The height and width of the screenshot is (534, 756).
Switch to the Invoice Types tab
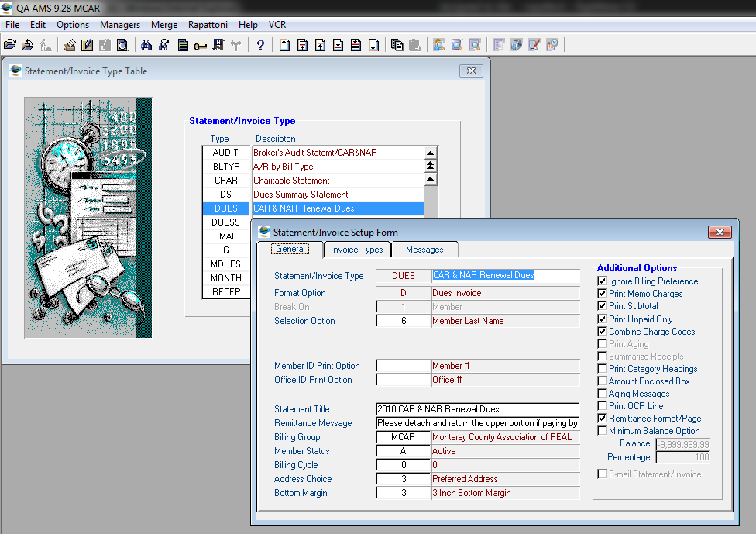tap(356, 250)
